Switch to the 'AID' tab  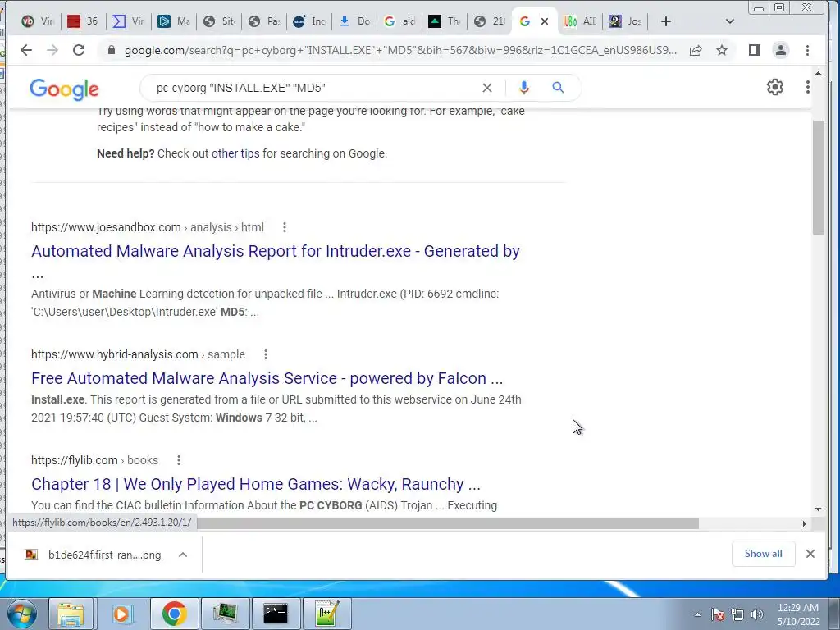point(580,21)
